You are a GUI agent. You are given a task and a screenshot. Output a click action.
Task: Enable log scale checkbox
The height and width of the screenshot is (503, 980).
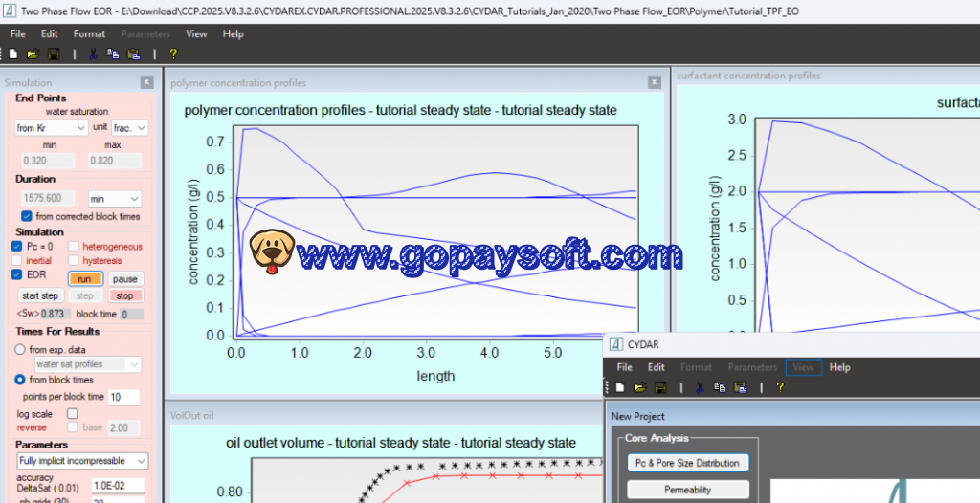coord(73,414)
